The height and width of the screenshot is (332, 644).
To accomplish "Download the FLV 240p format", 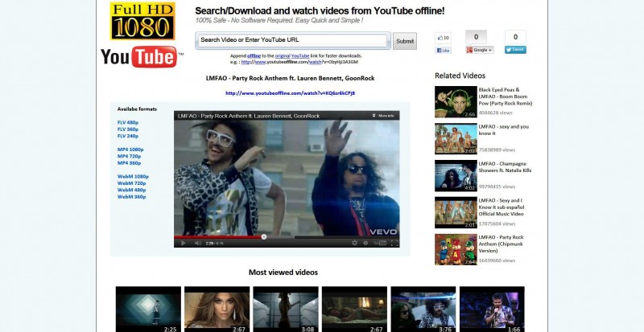I will tap(128, 136).
